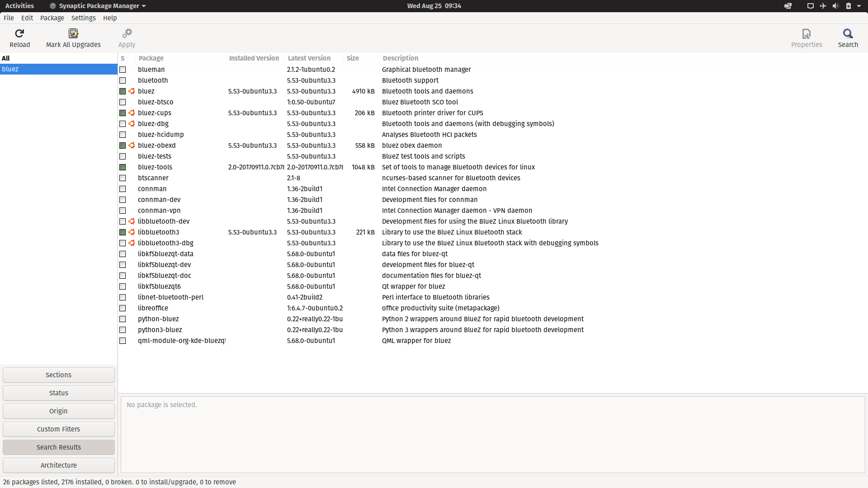
Task: Click the Ubuntu supported icon beside bluez
Action: point(132,91)
